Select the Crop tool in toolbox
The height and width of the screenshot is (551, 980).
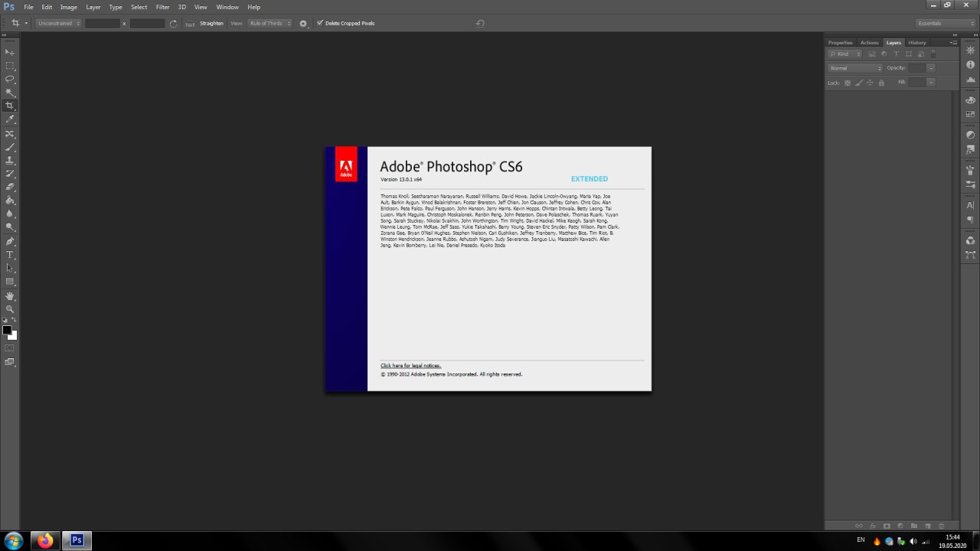coord(10,106)
